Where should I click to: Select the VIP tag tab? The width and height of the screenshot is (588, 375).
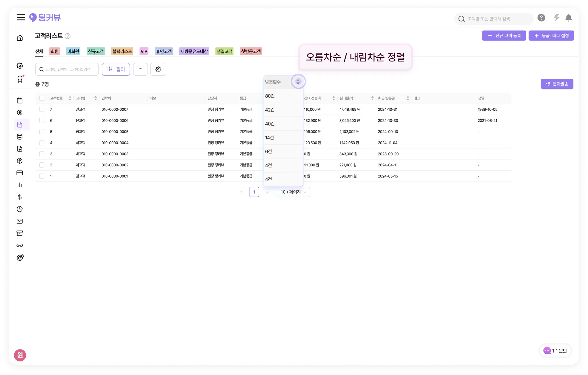click(144, 51)
